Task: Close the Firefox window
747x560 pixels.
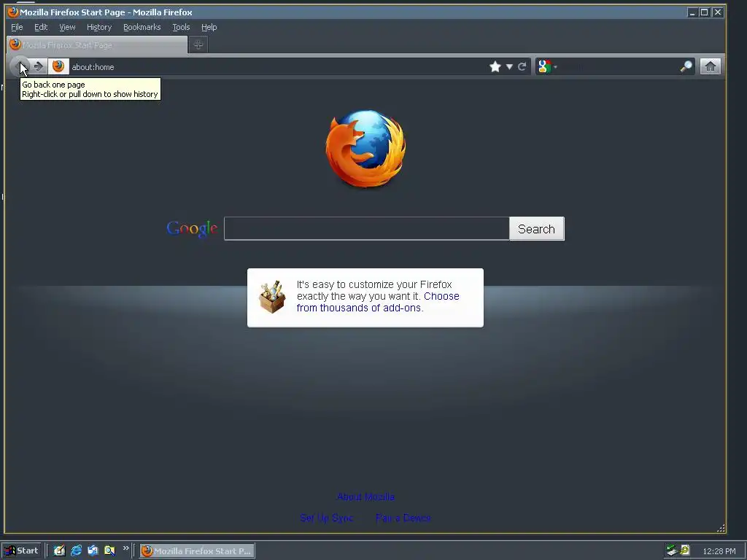Action: pos(718,12)
